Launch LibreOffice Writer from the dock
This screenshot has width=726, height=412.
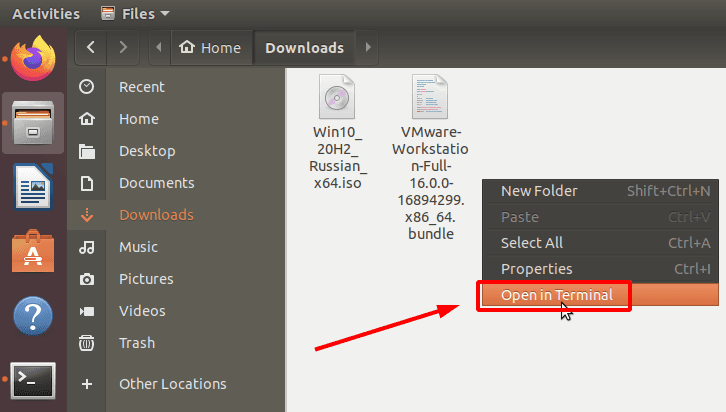33,187
